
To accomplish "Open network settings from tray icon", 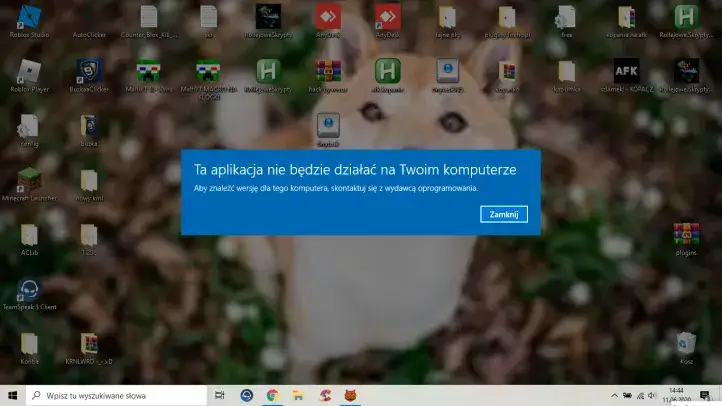I will pos(640,395).
